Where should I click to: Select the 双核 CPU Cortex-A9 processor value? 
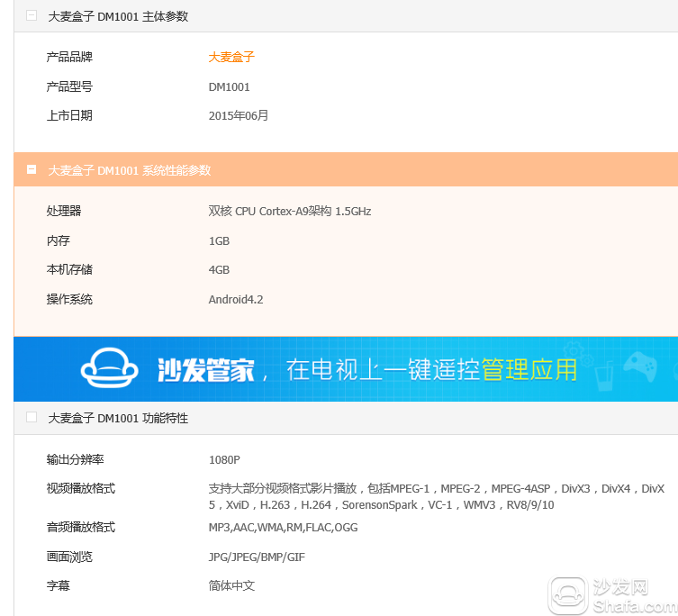point(290,211)
